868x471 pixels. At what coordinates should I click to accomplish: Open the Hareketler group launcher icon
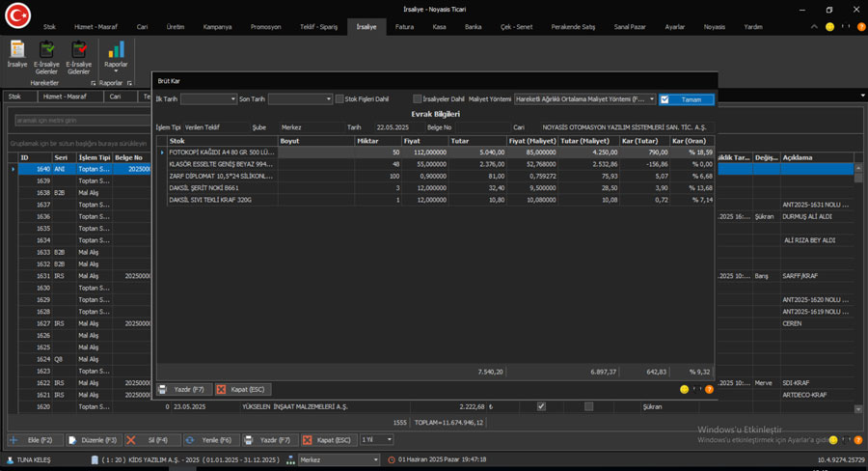coord(93,83)
